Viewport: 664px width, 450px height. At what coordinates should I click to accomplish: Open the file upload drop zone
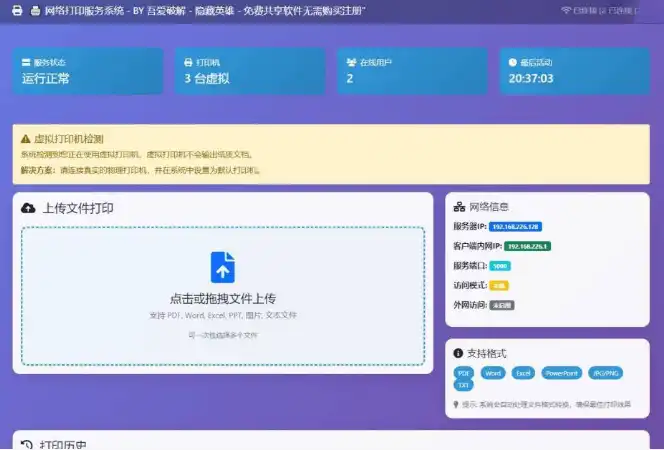[223, 296]
